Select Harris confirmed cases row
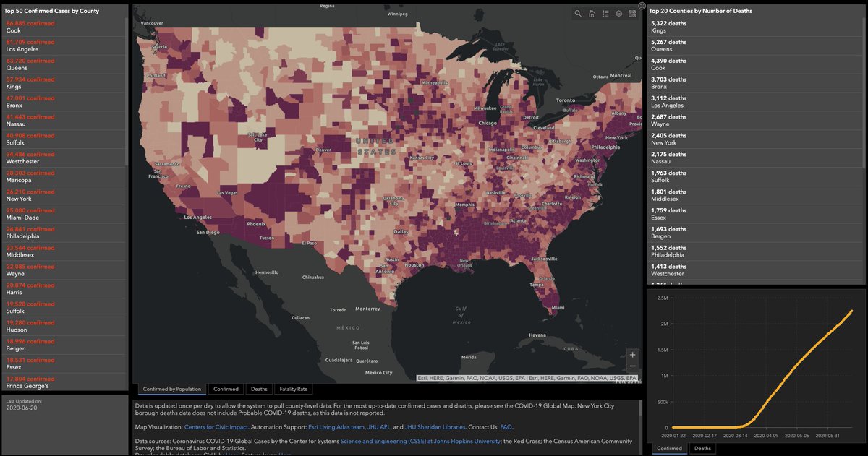 (x=64, y=289)
